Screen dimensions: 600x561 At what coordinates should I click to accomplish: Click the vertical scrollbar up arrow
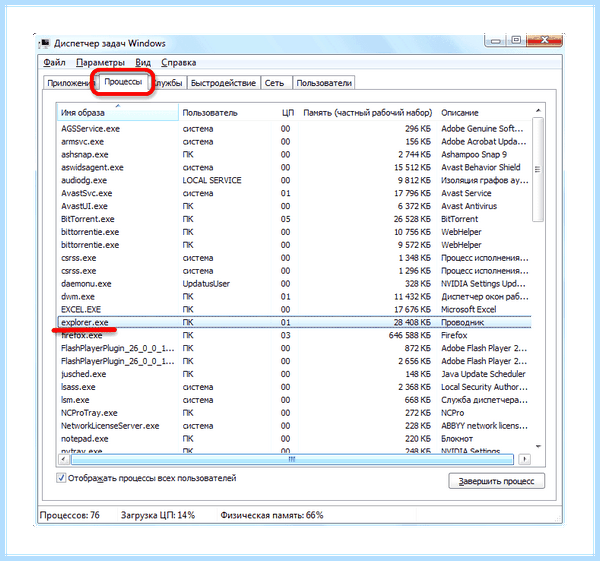coord(538,111)
